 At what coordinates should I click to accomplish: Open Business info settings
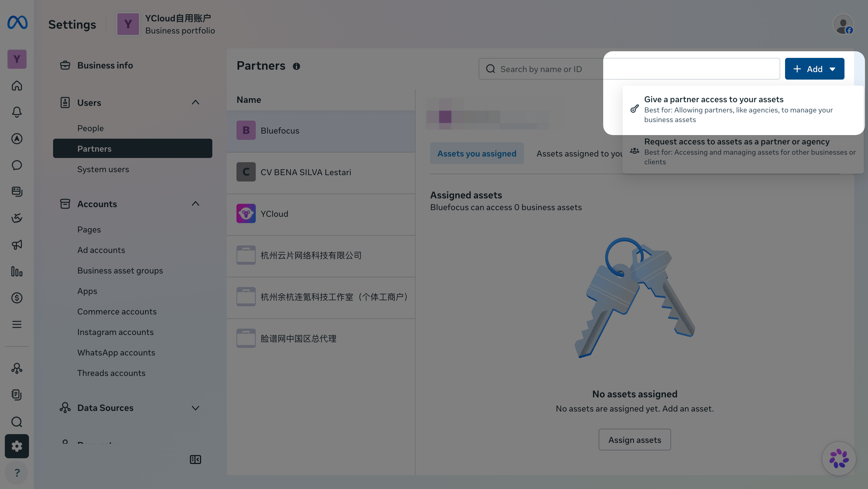(x=105, y=65)
